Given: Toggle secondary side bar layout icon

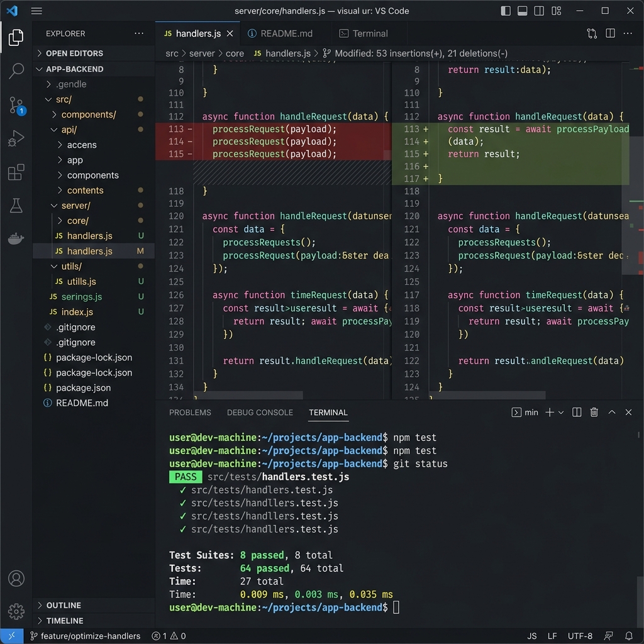Looking at the screenshot, I should (539, 11).
